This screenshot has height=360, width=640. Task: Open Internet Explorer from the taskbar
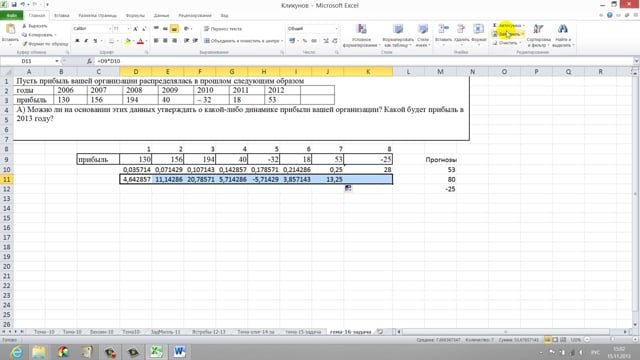click(x=16, y=352)
